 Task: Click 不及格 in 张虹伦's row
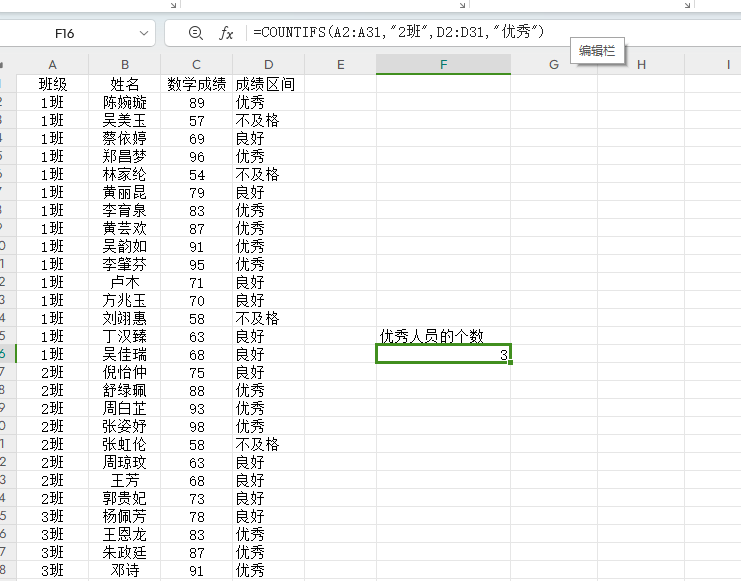point(268,444)
